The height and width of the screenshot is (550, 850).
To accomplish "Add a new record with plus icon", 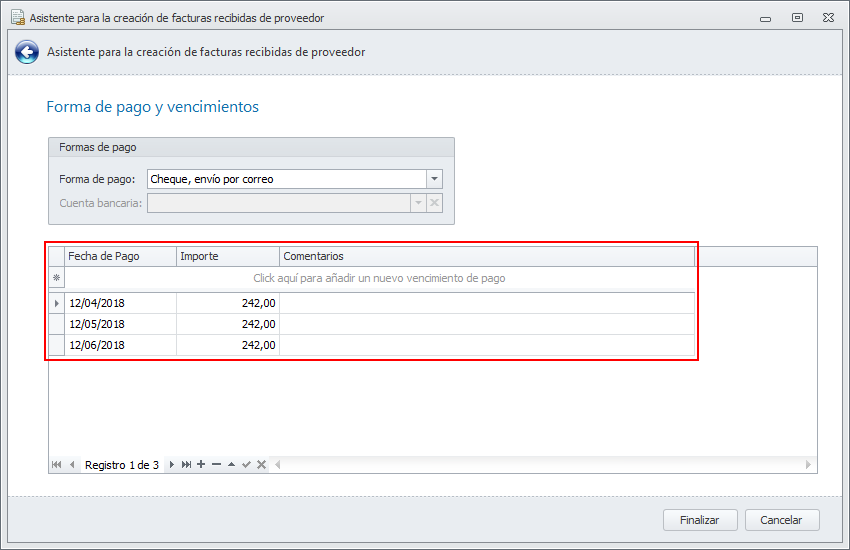I will [201, 464].
